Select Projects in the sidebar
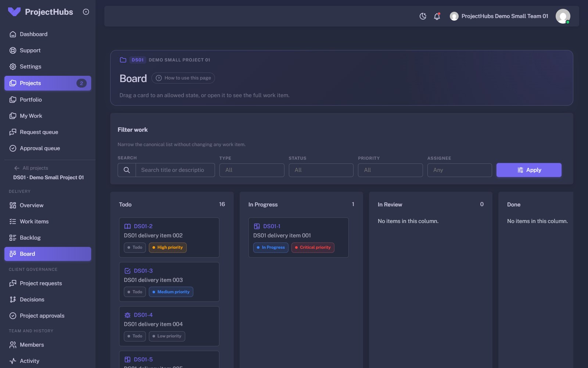 pos(48,83)
